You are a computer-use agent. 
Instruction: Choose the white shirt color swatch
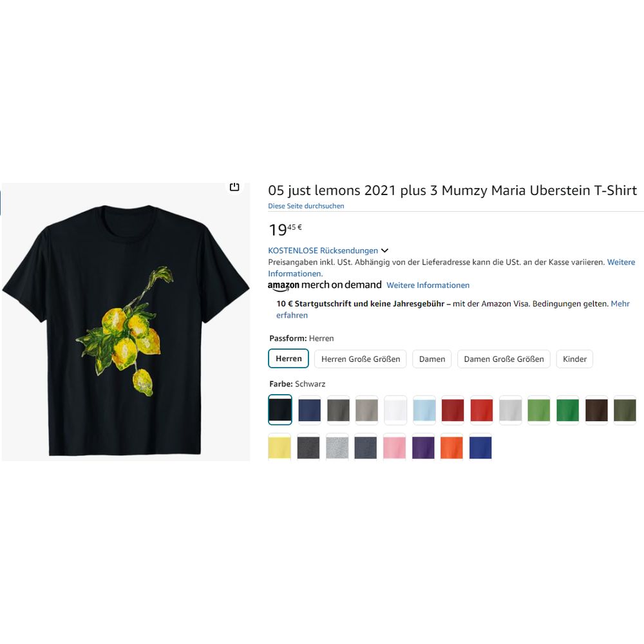395,410
